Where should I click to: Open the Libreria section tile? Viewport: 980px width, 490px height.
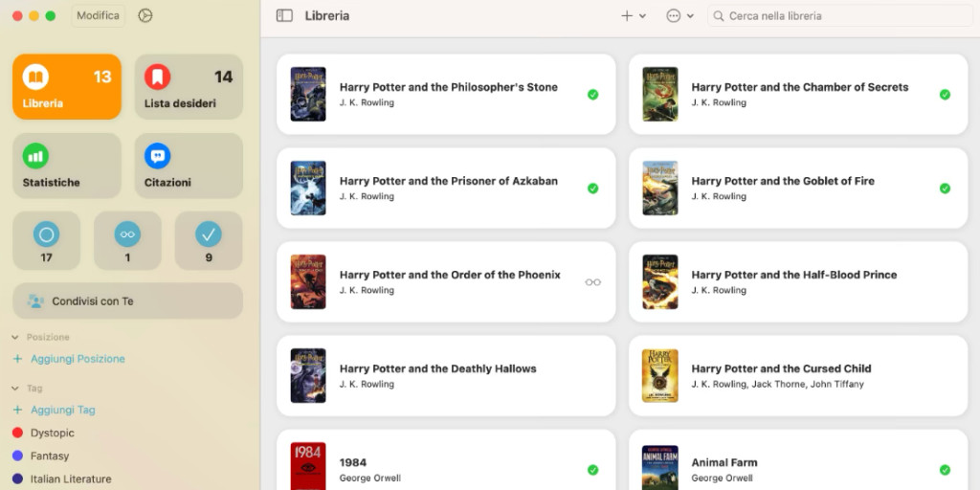[x=67, y=86]
